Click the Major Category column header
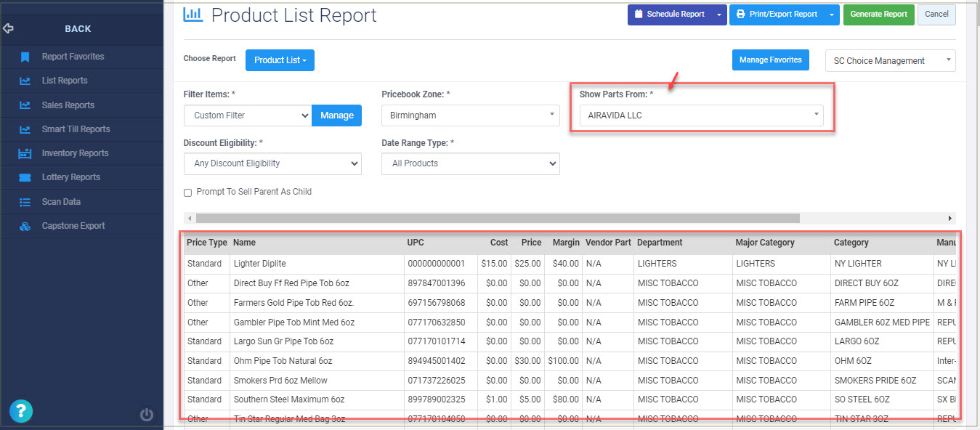This screenshot has height=430, width=980. [765, 243]
